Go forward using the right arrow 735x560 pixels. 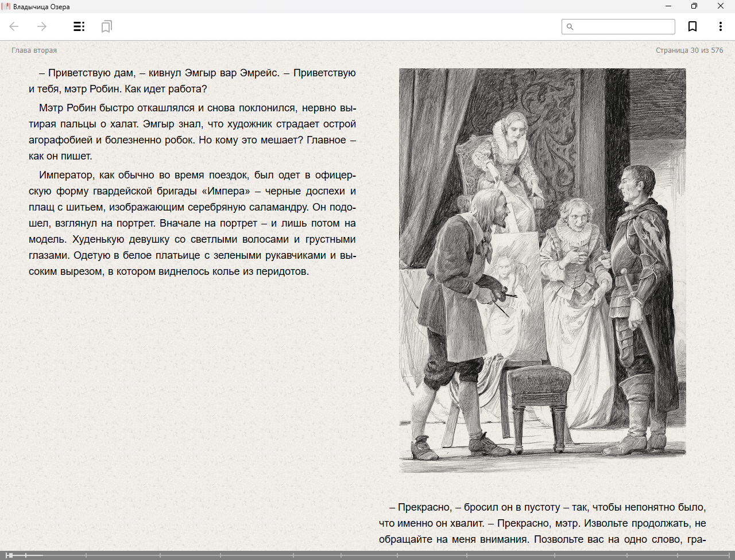(42, 26)
